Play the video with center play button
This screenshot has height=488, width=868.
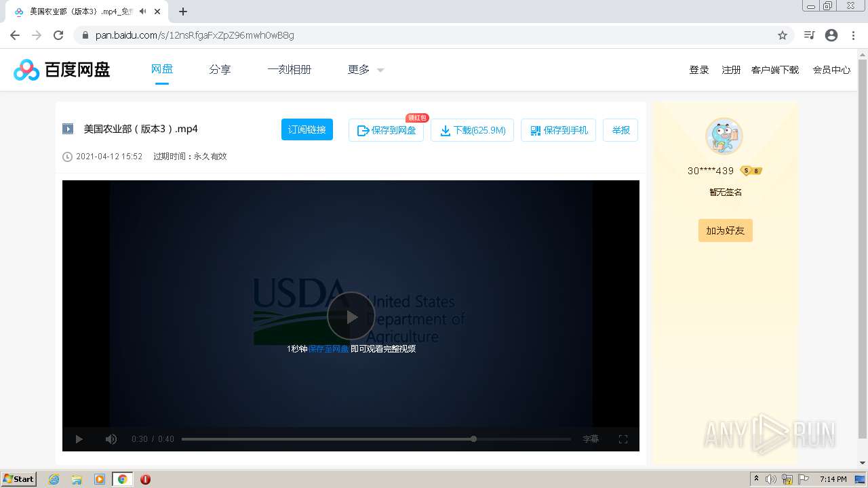click(351, 316)
